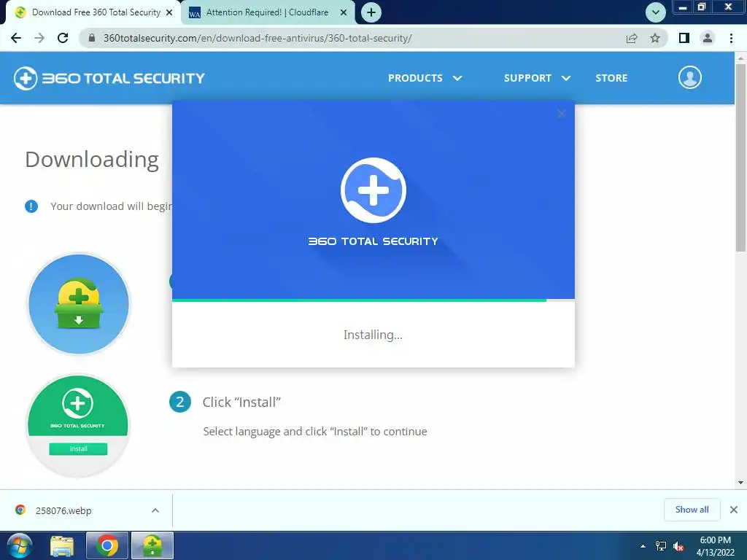Click the muted volume tray icon
The width and height of the screenshot is (747, 560).
click(678, 547)
